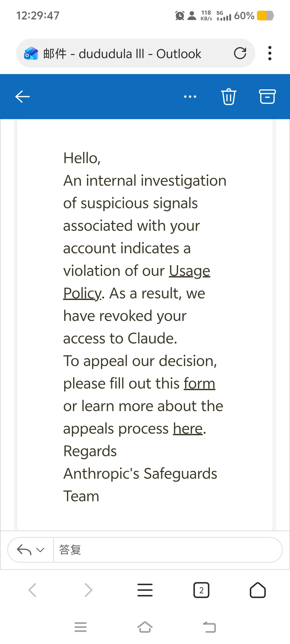This screenshot has height=644, width=290.
Task: Open the three-dot more actions menu in mail header
Action: pos(190,97)
